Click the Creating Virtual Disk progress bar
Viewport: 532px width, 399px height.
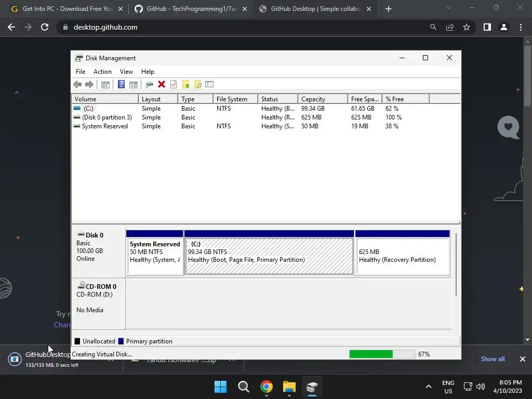pyautogui.click(x=382, y=354)
